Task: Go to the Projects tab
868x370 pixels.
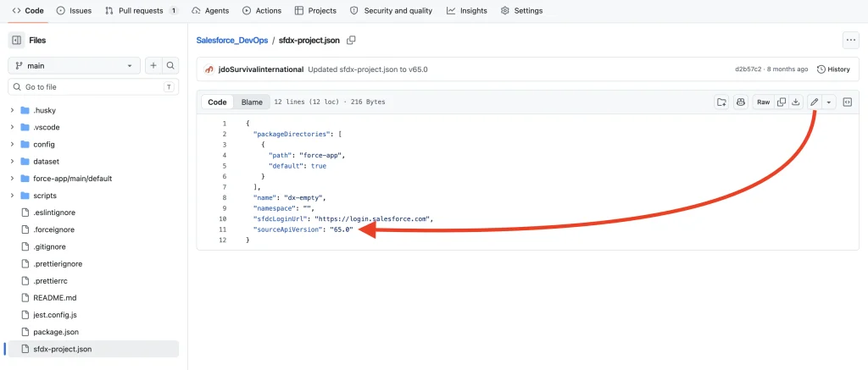Action: 315,10
